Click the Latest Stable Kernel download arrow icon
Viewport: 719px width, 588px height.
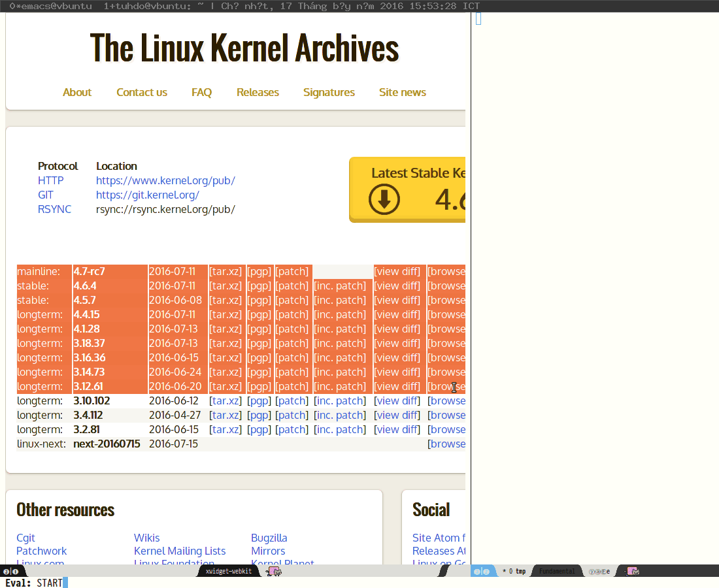tap(384, 199)
